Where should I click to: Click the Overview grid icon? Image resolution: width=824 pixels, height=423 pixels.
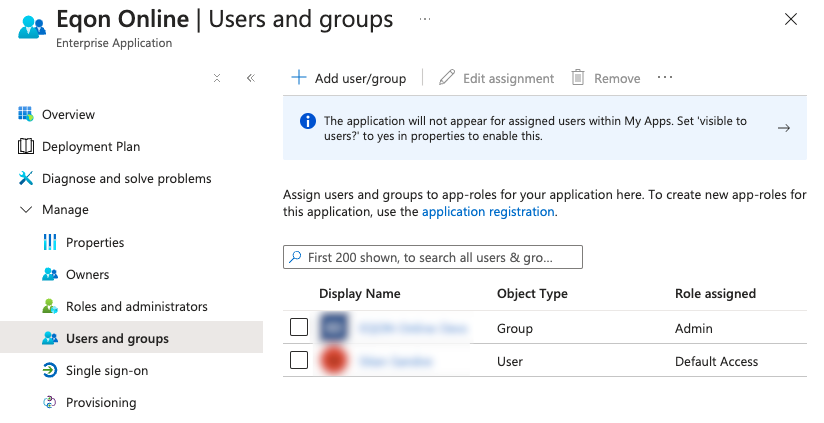(x=25, y=114)
